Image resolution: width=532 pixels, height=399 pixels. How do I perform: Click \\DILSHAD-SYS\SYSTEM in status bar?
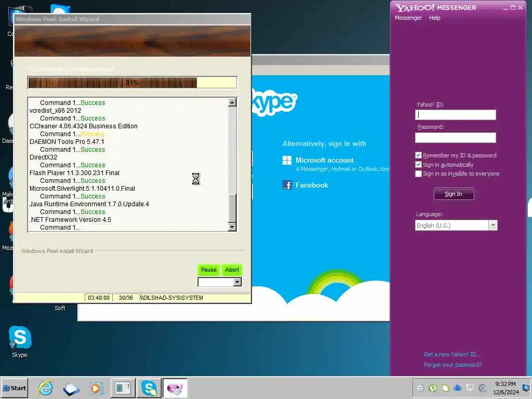[x=171, y=298]
